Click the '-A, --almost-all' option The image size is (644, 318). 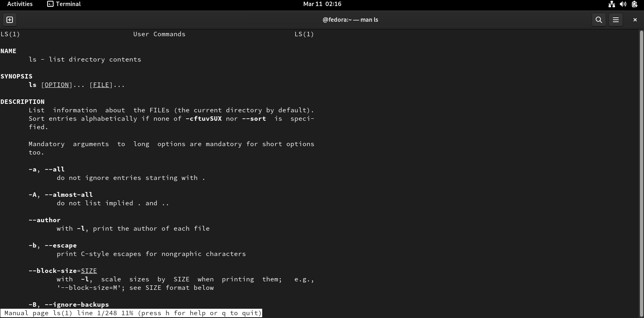pyautogui.click(x=61, y=195)
